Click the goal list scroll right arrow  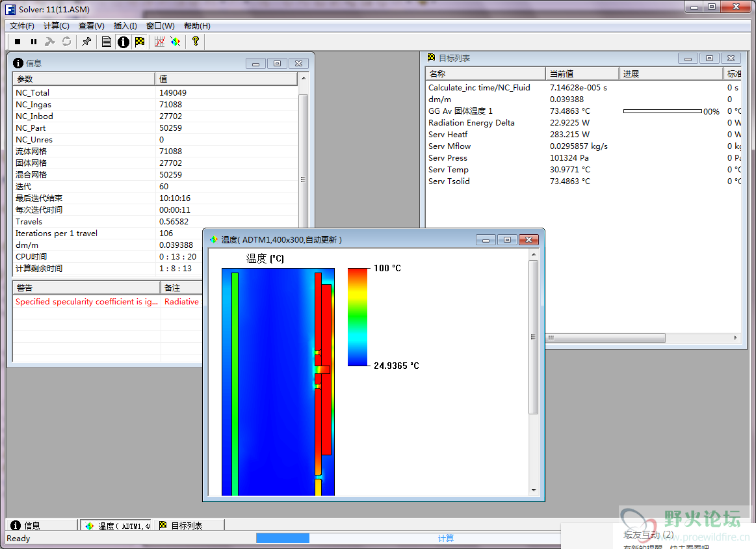click(735, 338)
